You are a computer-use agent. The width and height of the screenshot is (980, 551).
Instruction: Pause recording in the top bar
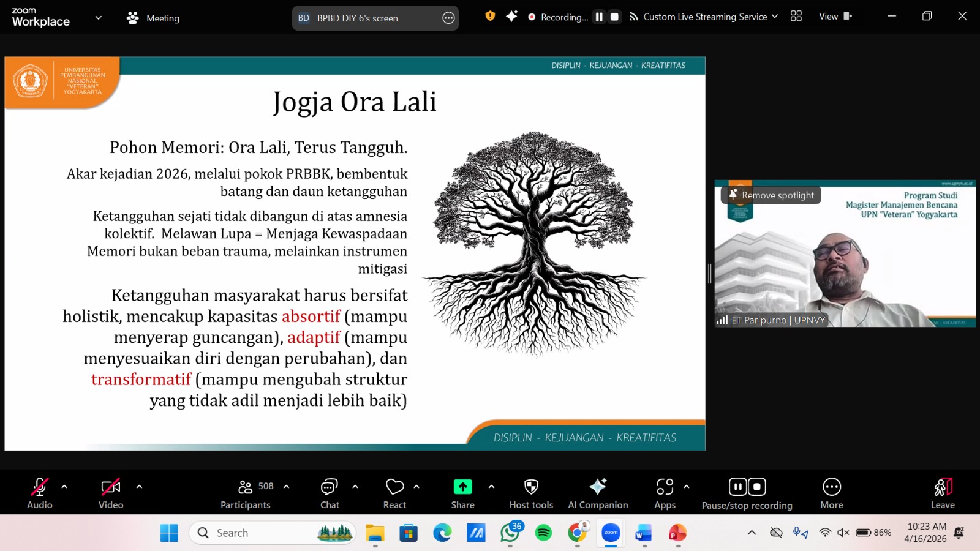[599, 17]
